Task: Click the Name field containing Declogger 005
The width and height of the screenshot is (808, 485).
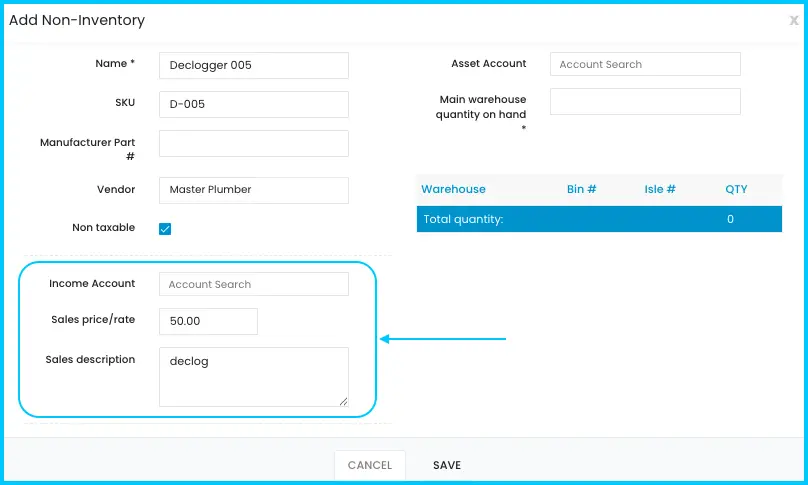Action: click(x=254, y=65)
